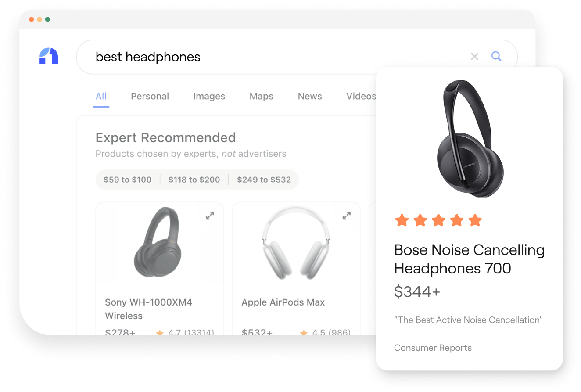Go to the Maps tab
This screenshot has height=392, width=581.
(261, 97)
